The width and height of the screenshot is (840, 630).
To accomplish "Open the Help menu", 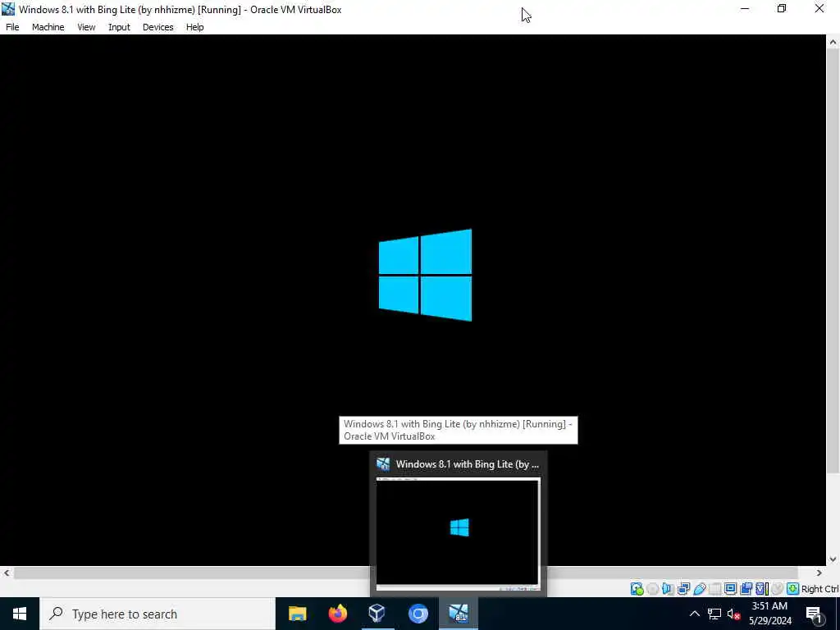I will pos(195,27).
